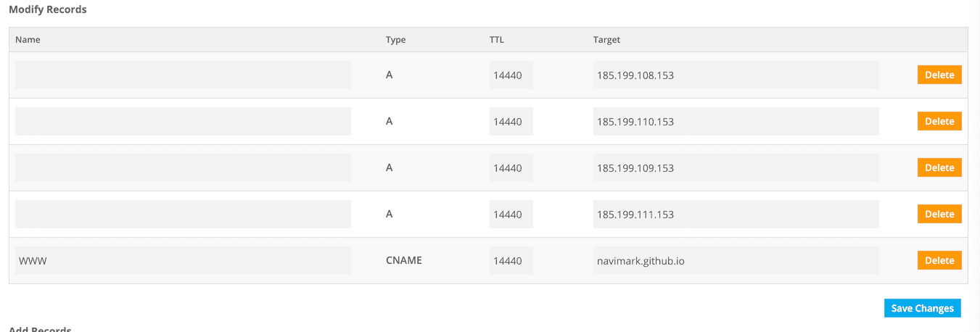This screenshot has width=980, height=332.
Task: Click the target field containing 185.199.108.153
Action: click(736, 75)
